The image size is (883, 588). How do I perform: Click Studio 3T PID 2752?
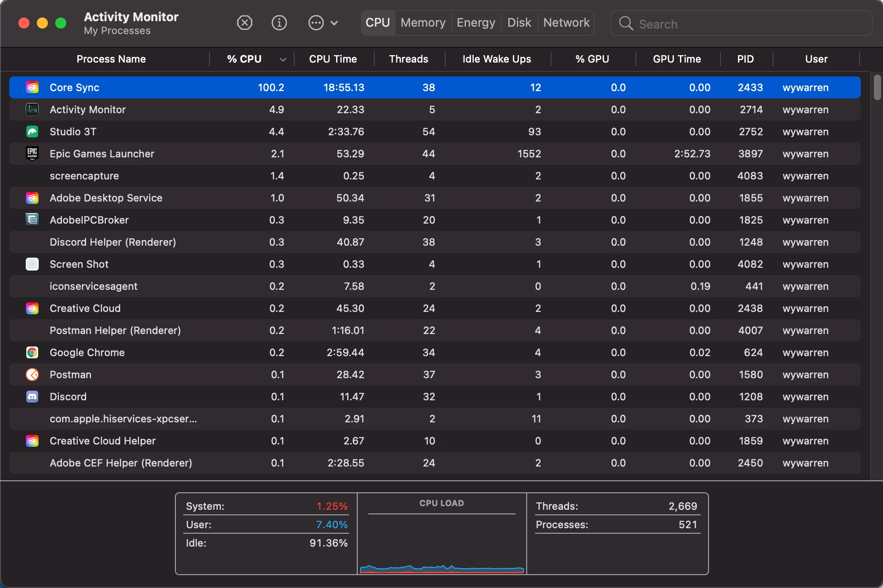(x=750, y=132)
